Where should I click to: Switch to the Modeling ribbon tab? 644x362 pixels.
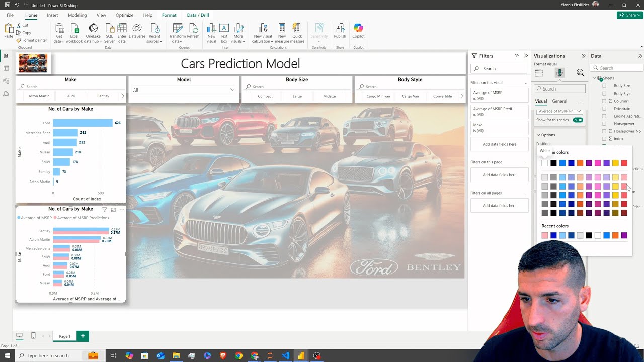(x=77, y=15)
